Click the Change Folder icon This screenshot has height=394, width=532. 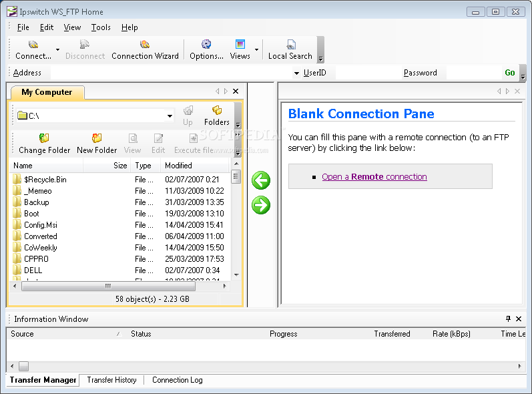click(44, 138)
